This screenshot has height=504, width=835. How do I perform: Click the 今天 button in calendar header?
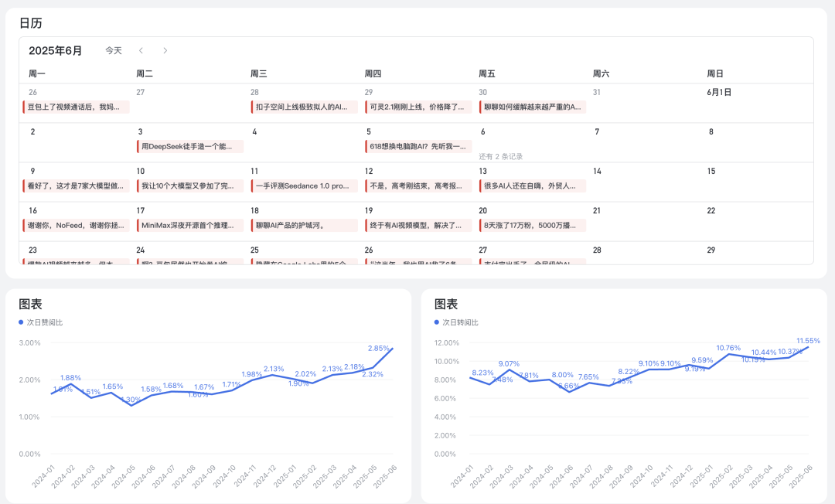[114, 51]
